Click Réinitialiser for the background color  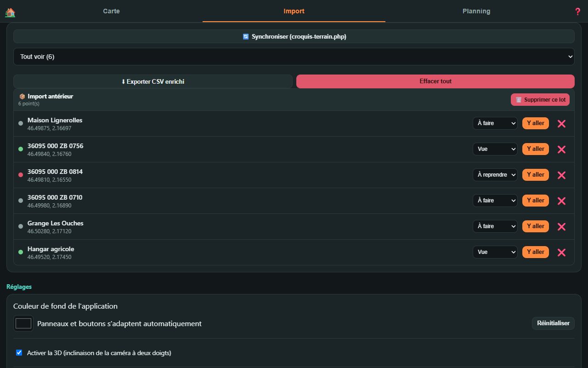point(553,323)
